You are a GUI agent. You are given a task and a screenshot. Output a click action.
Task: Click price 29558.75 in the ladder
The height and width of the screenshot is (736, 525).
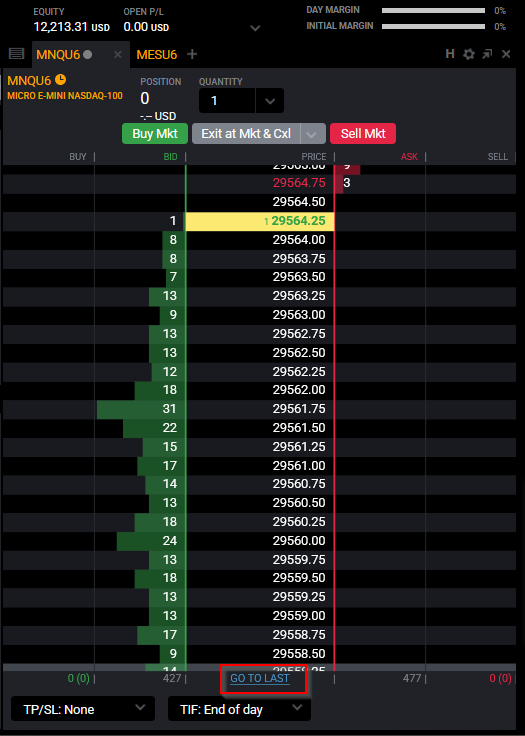pyautogui.click(x=260, y=635)
